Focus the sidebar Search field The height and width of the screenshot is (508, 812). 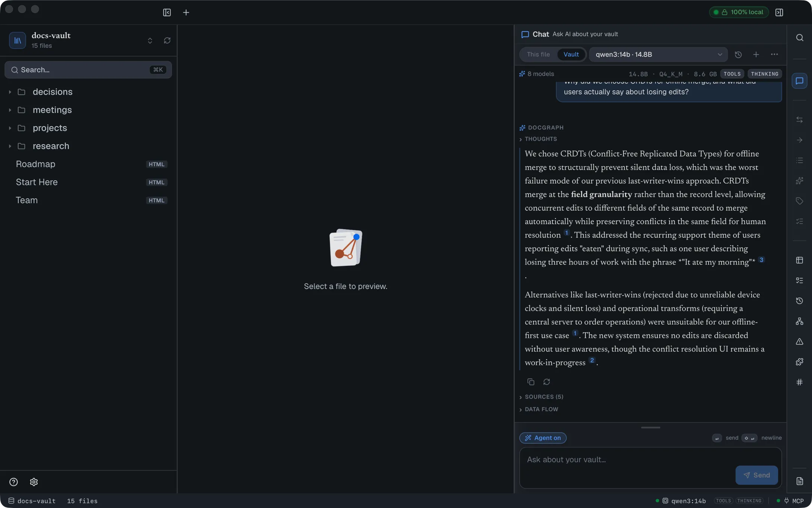[88, 70]
